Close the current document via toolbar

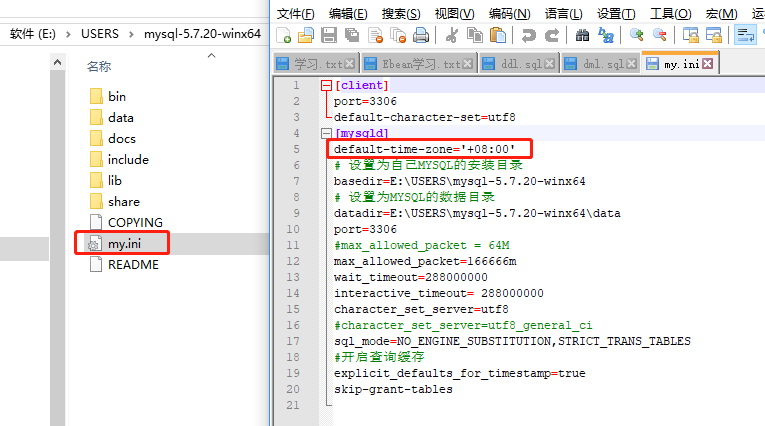[375, 35]
